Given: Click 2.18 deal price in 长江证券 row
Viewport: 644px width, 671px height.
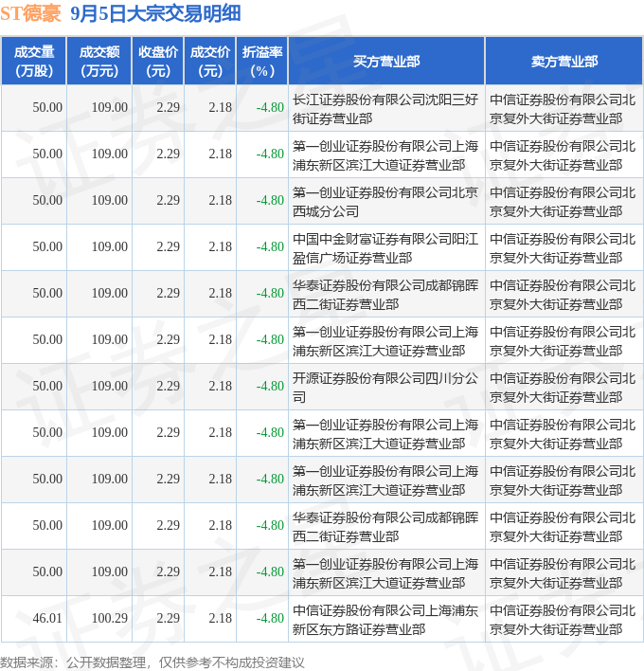Looking at the screenshot, I should pyautogui.click(x=221, y=107).
